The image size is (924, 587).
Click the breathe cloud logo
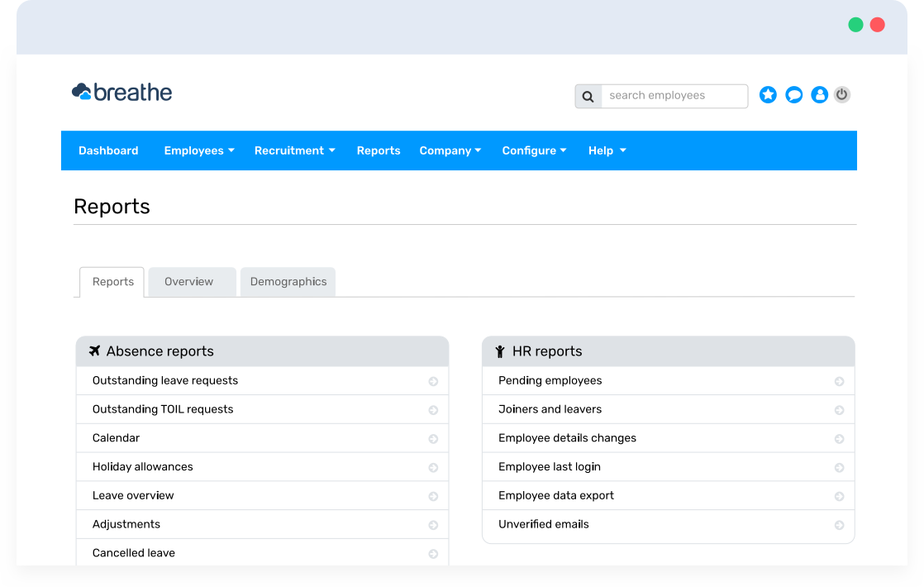(x=122, y=93)
